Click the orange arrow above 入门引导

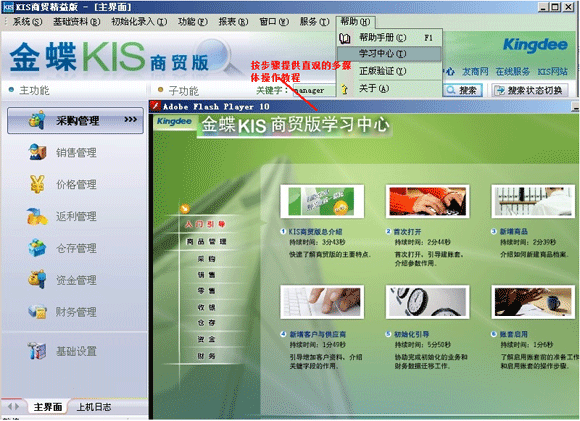point(185,209)
